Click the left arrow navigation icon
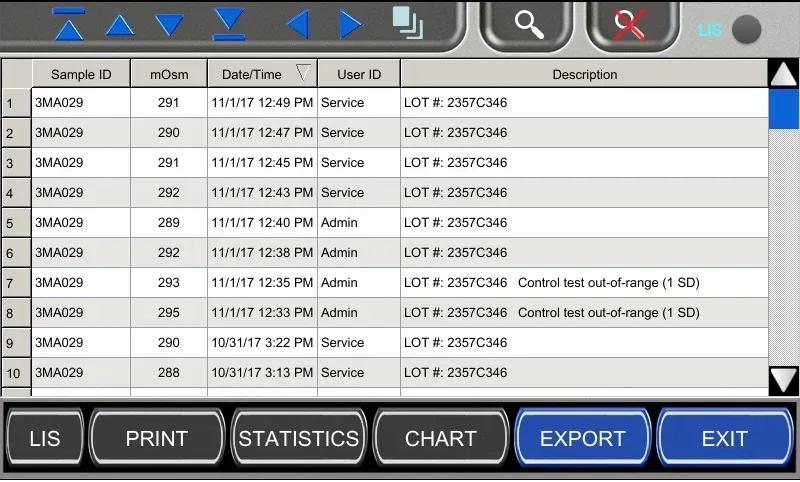 click(x=297, y=24)
